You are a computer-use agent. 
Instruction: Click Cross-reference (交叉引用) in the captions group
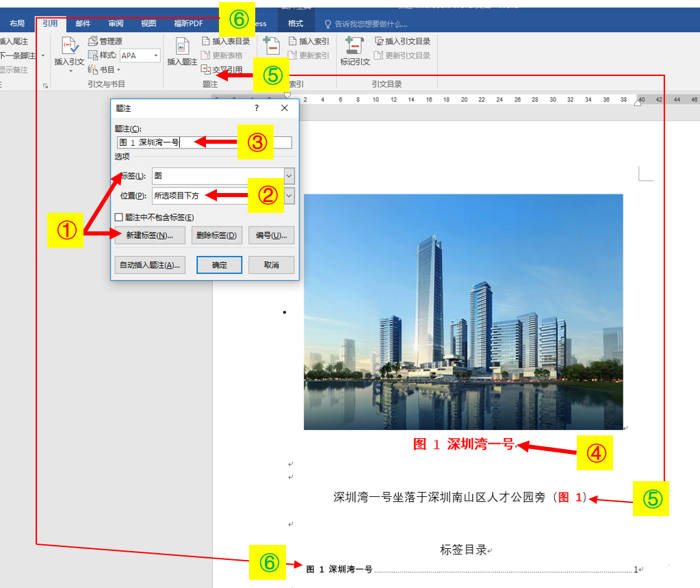point(222,70)
